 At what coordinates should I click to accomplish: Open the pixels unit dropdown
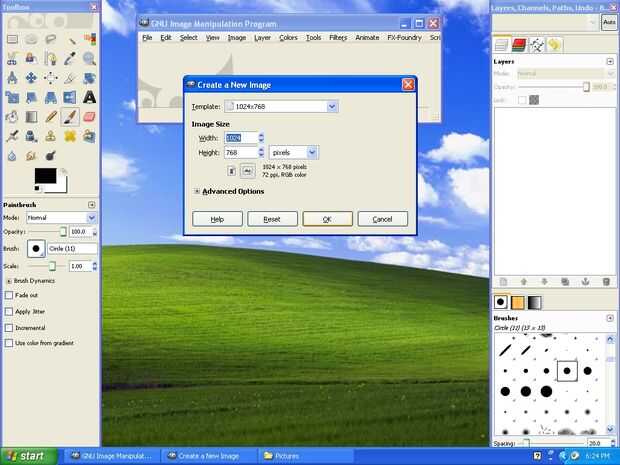pos(294,153)
